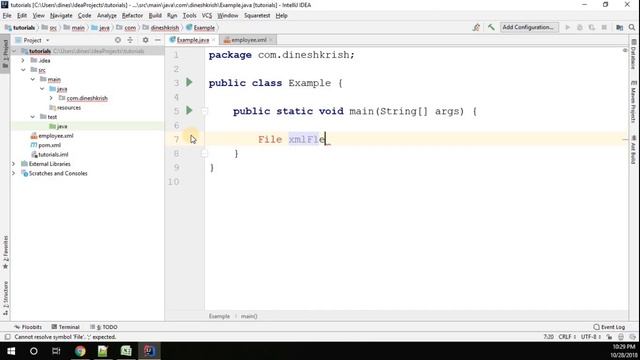
Task: Click the Build project hammer icon
Action: tap(491, 27)
